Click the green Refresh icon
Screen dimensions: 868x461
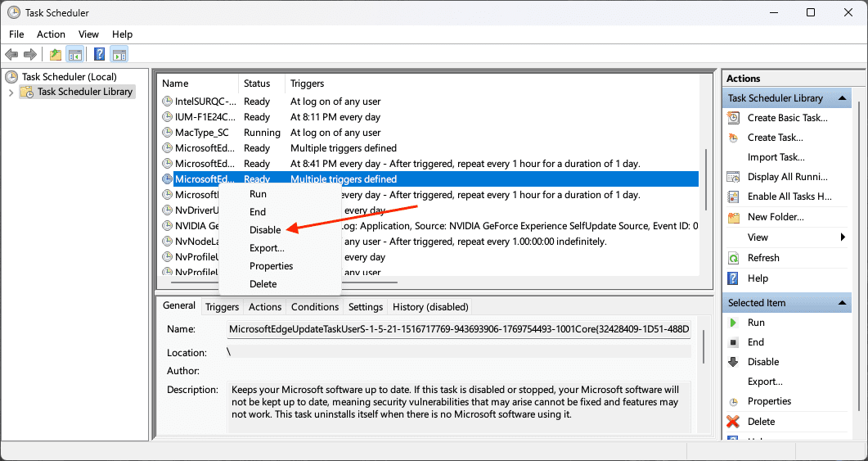[x=734, y=258]
